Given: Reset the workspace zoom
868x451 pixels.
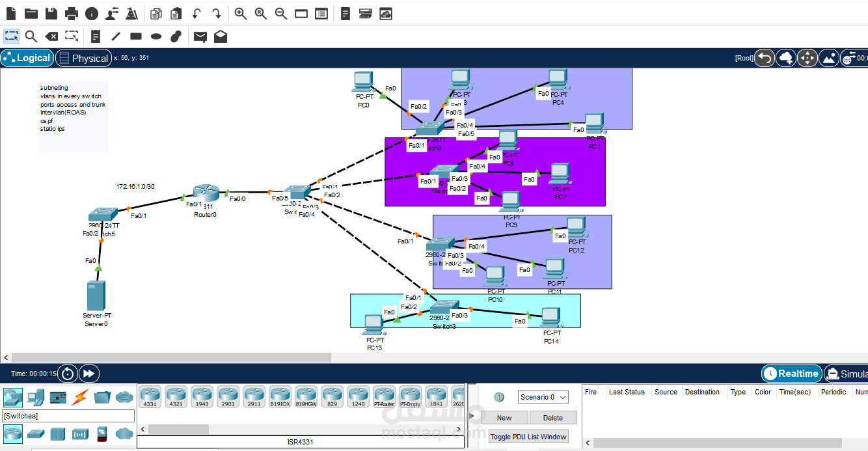Looking at the screenshot, I should pyautogui.click(x=261, y=13).
